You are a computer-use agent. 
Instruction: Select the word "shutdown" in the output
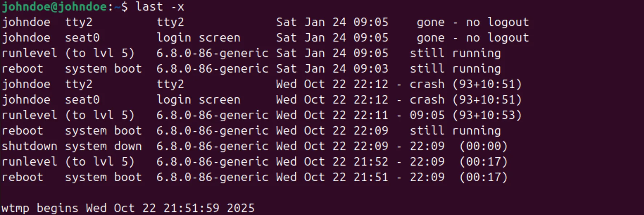(x=29, y=146)
